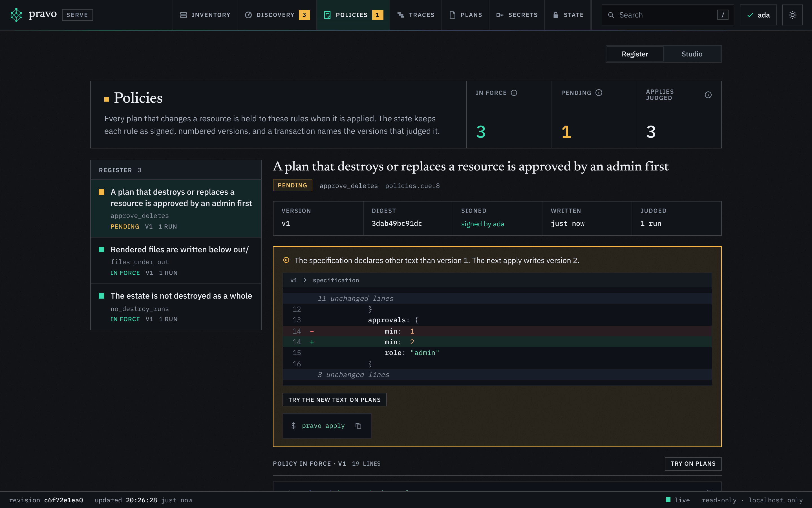Click the added line 'min: 2' in the diff
Viewport: 812px width, 508px height.
(497, 342)
